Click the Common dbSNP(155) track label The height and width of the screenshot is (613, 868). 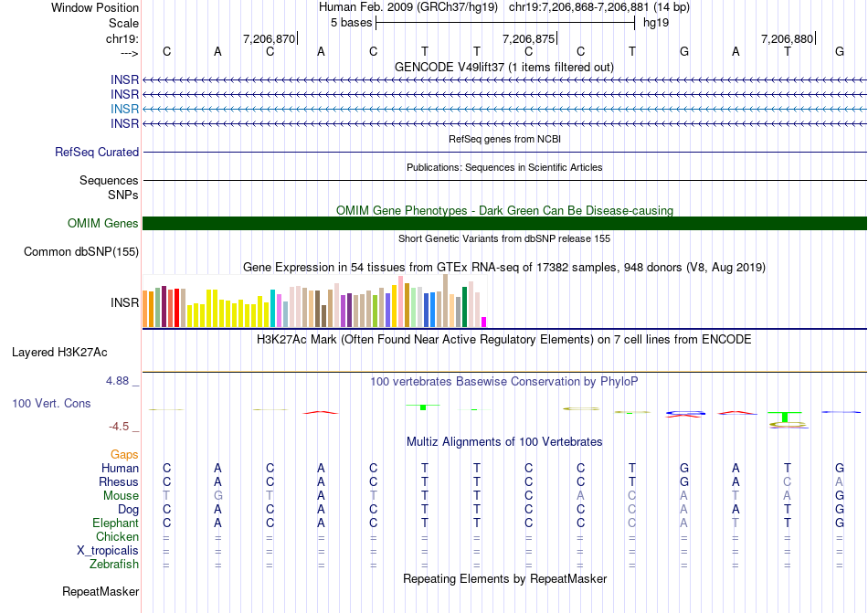[x=80, y=252]
